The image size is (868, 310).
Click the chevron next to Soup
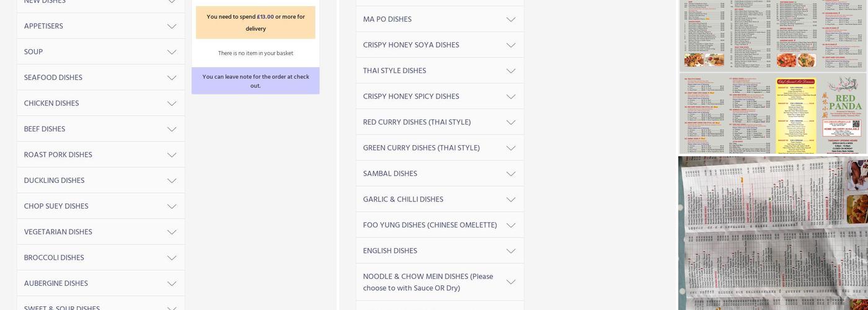pos(172,52)
